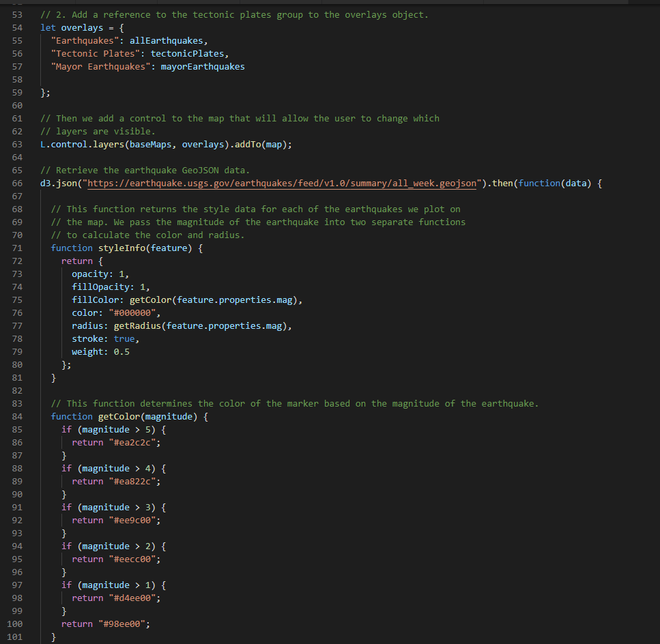Click the stroke: true property

pyautogui.click(x=105, y=339)
